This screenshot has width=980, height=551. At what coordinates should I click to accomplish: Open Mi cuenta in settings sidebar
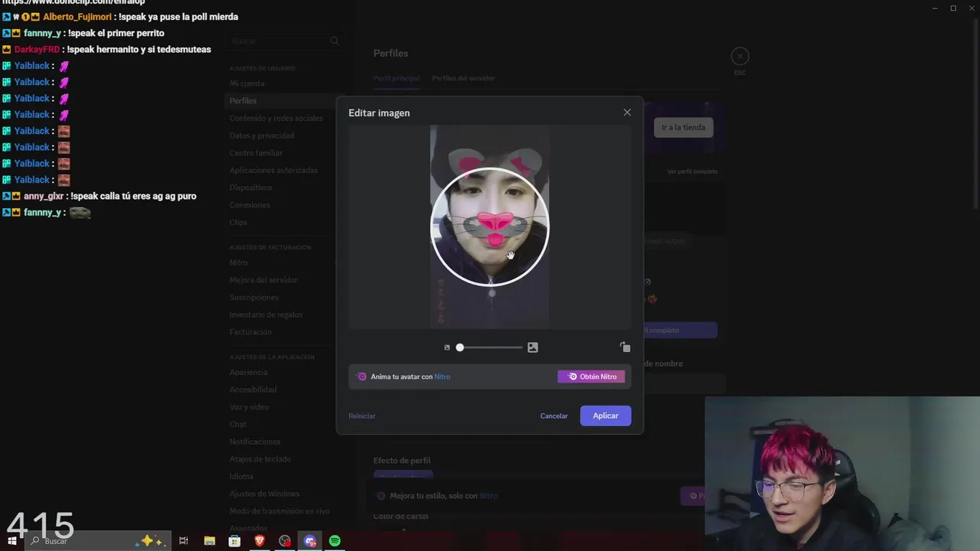(x=247, y=83)
